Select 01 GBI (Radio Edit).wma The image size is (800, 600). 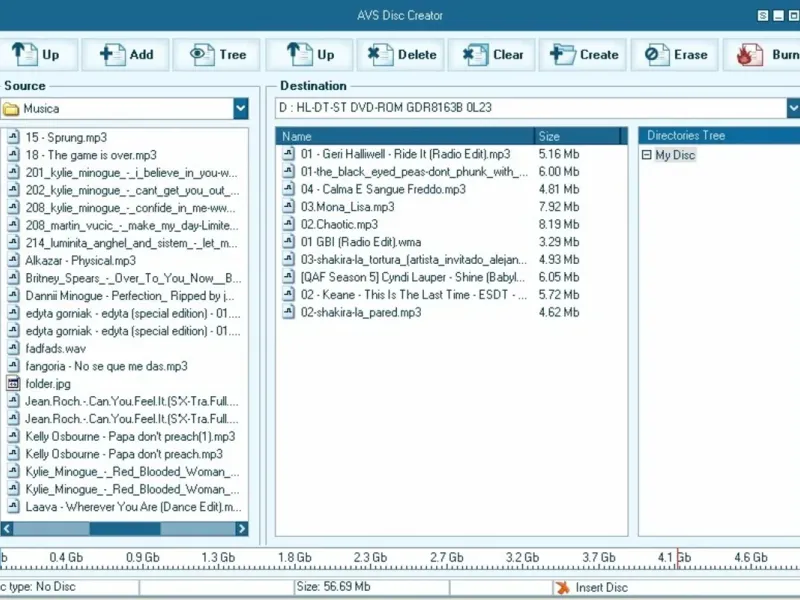[x=361, y=242]
